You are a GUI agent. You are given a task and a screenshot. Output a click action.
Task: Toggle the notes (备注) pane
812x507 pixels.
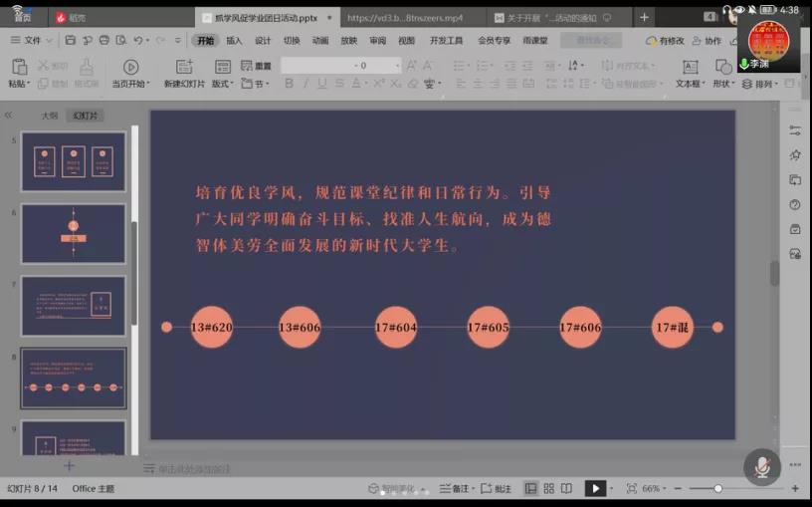tap(456, 488)
